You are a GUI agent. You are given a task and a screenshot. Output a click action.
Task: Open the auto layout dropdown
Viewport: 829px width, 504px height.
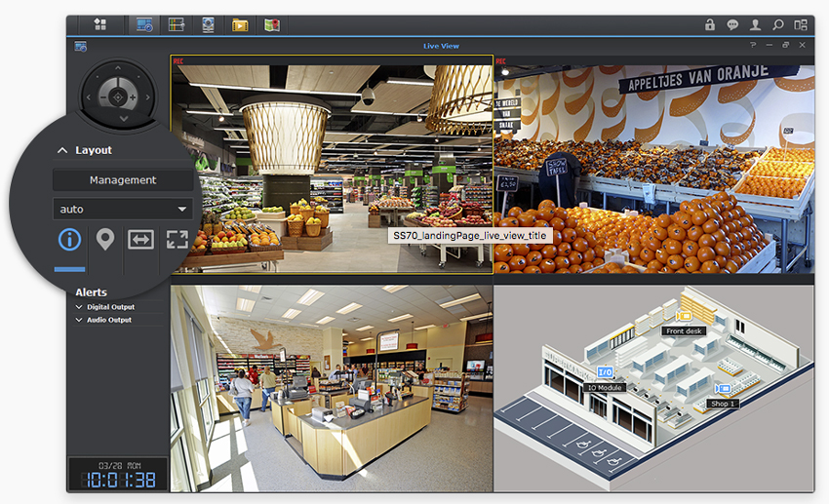coord(123,210)
